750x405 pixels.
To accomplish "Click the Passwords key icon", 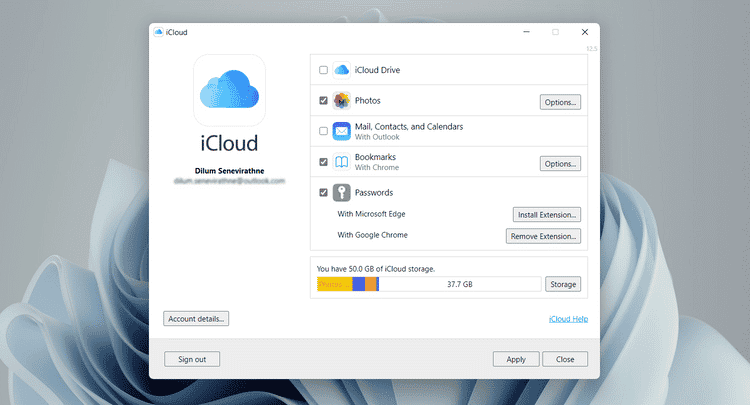I will (342, 193).
